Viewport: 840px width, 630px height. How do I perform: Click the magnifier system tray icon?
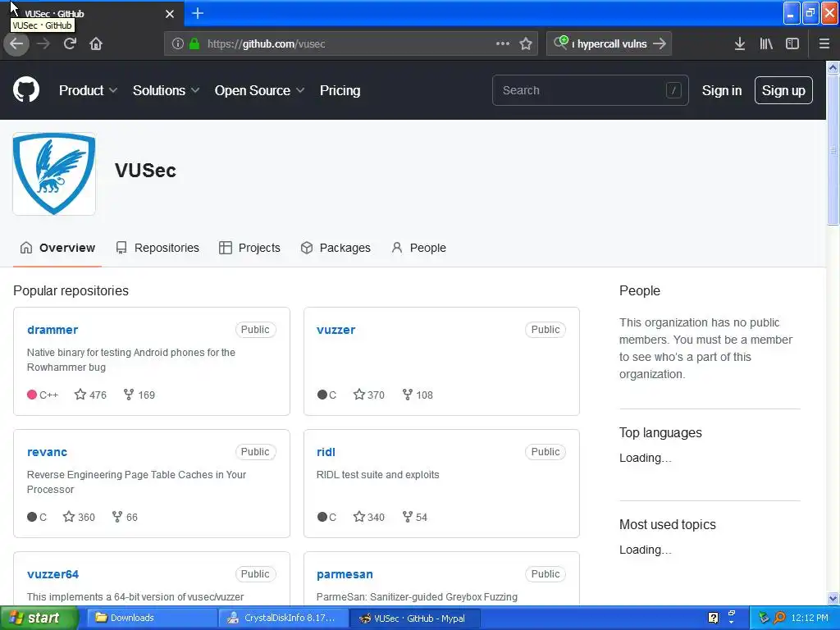[779, 618]
